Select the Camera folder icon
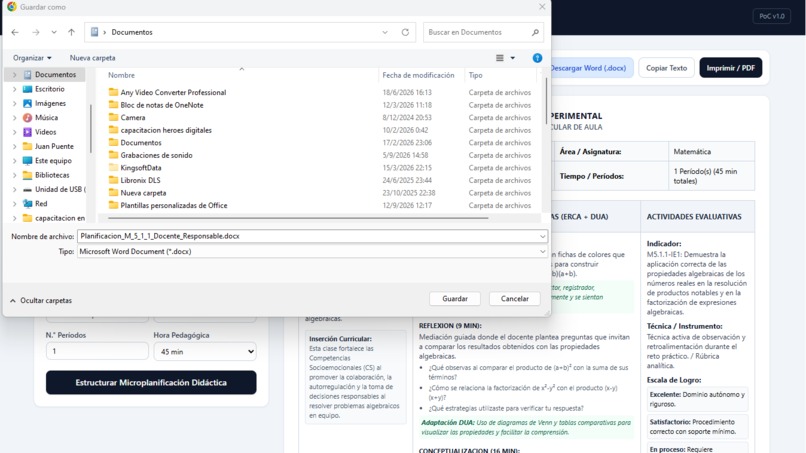Screen dimensions: 806x453 pos(113,117)
